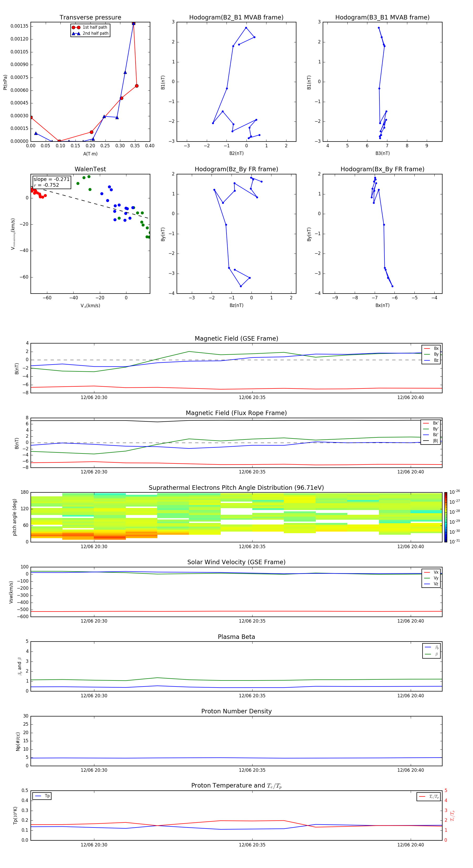Select "By'" in Flux Rope legend
This screenshot has width=473, height=868.
(431, 429)
